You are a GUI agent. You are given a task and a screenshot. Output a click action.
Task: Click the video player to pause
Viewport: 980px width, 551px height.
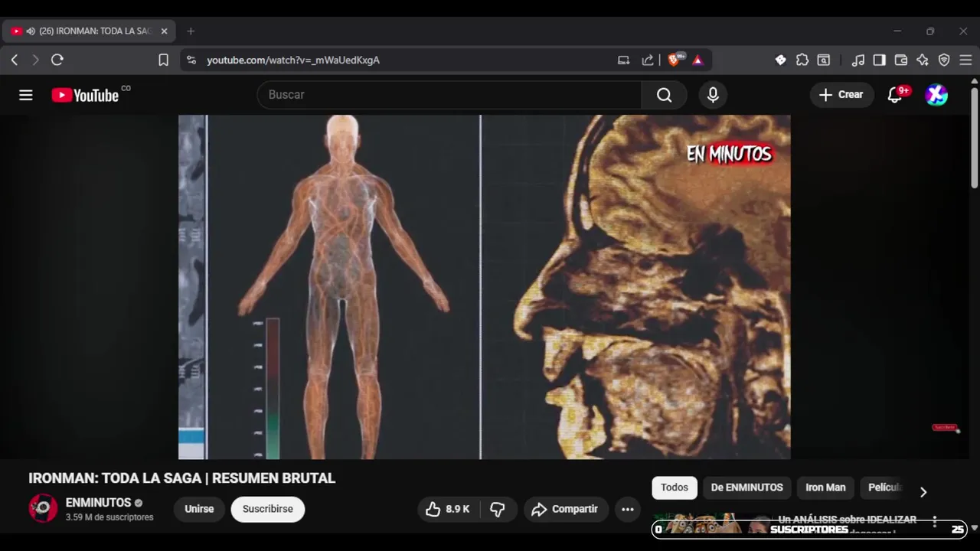[x=484, y=287]
